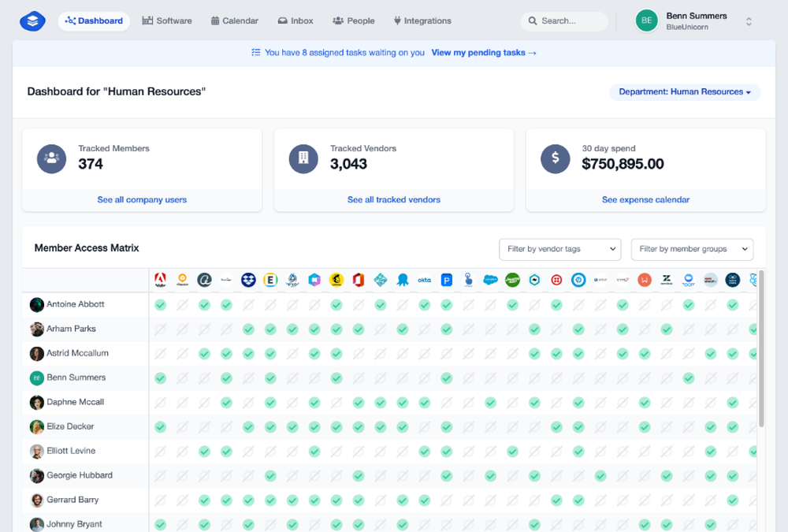This screenshot has height=532, width=788.
Task: Toggle Elize Decker's Adobe access check
Action: click(160, 427)
